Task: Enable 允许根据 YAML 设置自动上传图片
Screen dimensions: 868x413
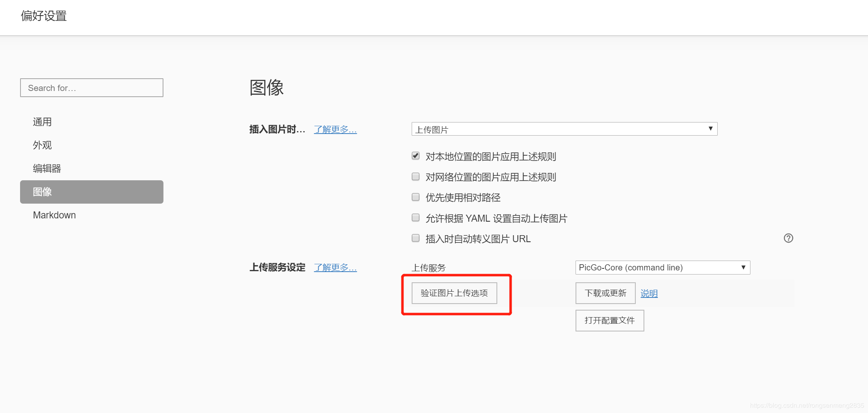Action: (x=415, y=217)
